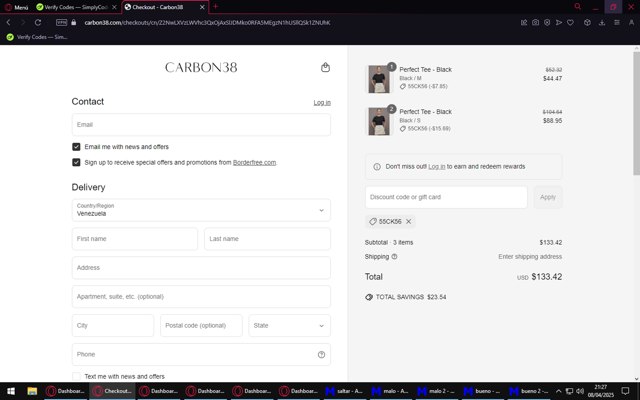Click the City field
The width and height of the screenshot is (640, 400).
pyautogui.click(x=113, y=325)
